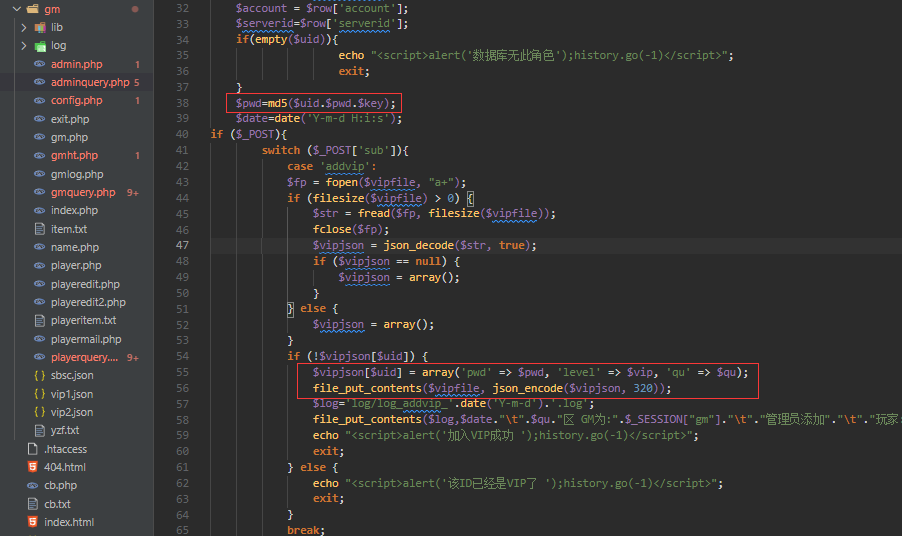Open name.php file
This screenshot has width=902, height=536.
point(75,247)
